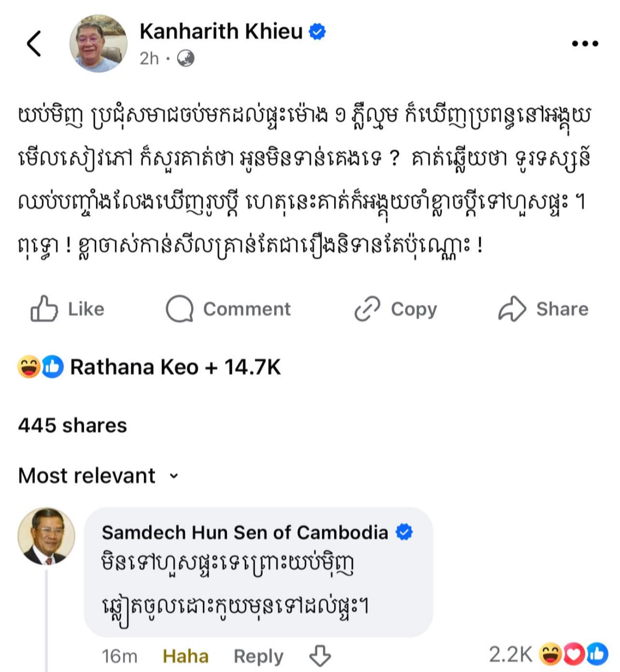Viewport: 620px width, 672px height.
Task: Tap Hun Sen's comment avatar
Action: click(x=46, y=536)
